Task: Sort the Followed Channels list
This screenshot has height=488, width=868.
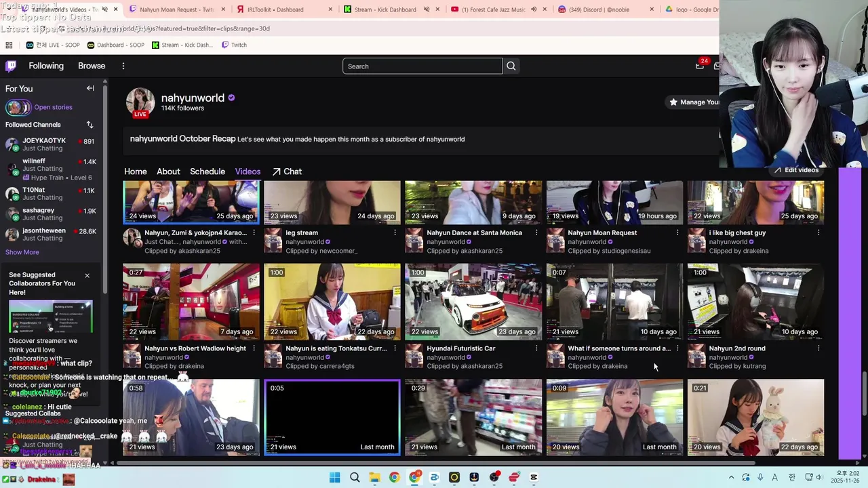Action: [90, 125]
